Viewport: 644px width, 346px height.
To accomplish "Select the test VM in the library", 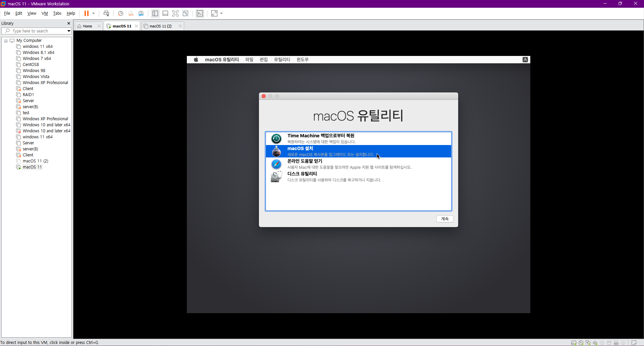I will pyautogui.click(x=26, y=113).
